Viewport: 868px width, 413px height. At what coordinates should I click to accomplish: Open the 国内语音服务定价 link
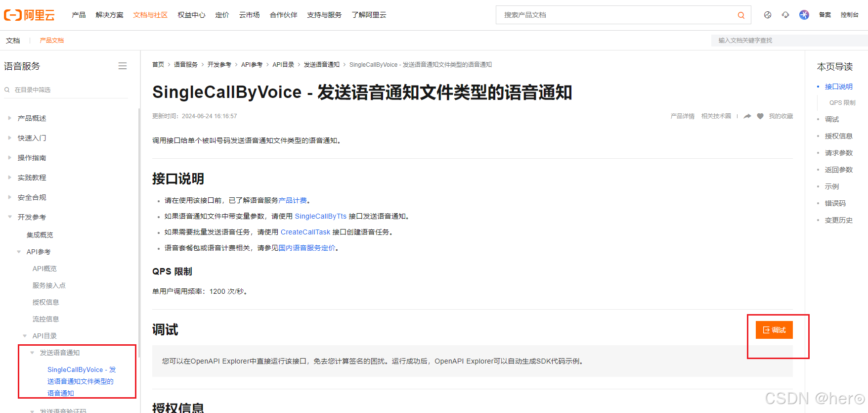[x=307, y=248]
